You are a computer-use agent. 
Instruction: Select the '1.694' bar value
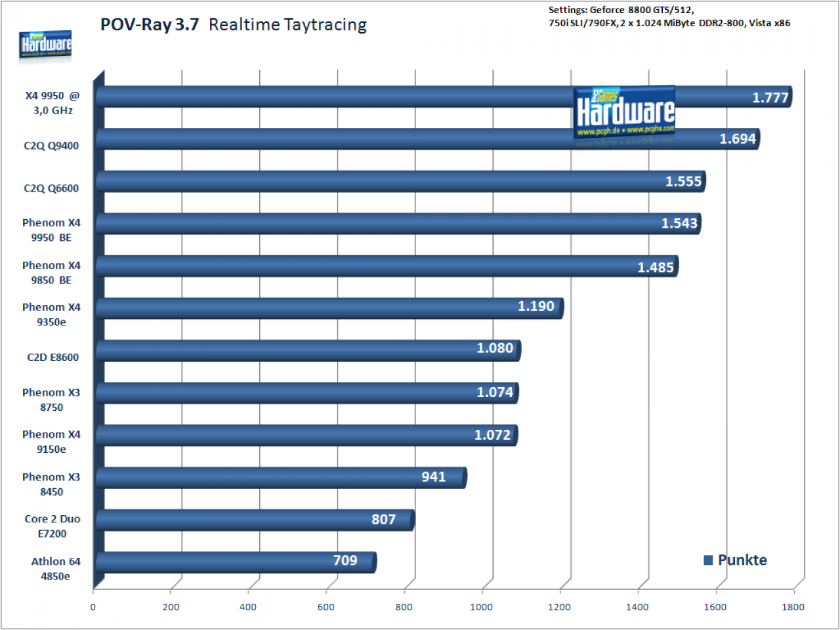pyautogui.click(x=738, y=138)
